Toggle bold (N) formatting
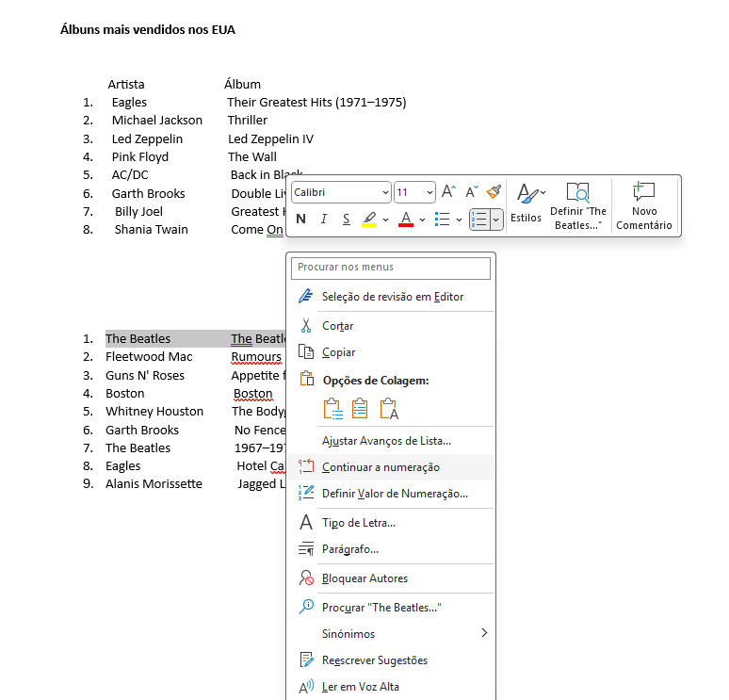729x700 pixels. (x=301, y=220)
